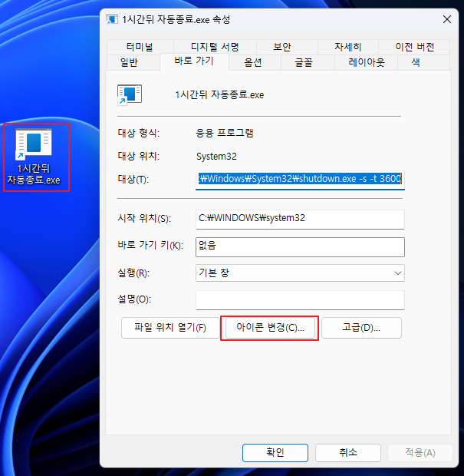
Task: Switch to the 이전 버전 tab
Action: coord(415,47)
